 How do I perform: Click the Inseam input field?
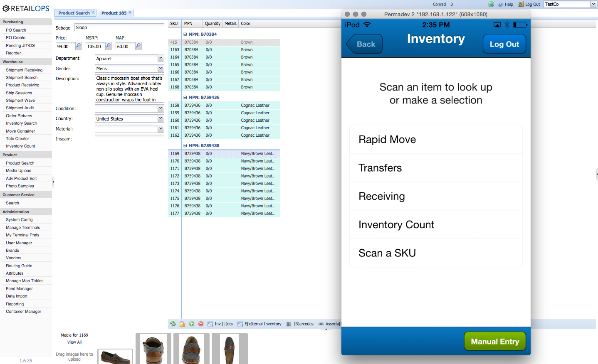[129, 139]
